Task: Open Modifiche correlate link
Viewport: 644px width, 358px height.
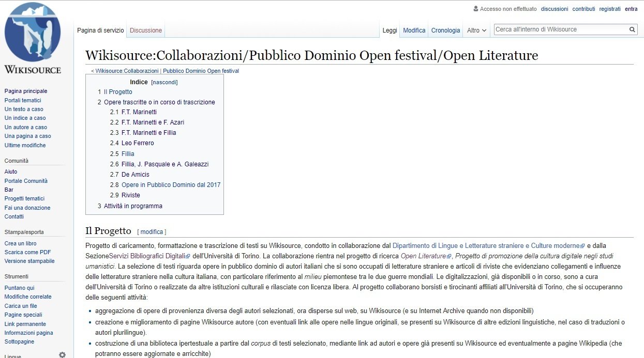Action: click(28, 297)
